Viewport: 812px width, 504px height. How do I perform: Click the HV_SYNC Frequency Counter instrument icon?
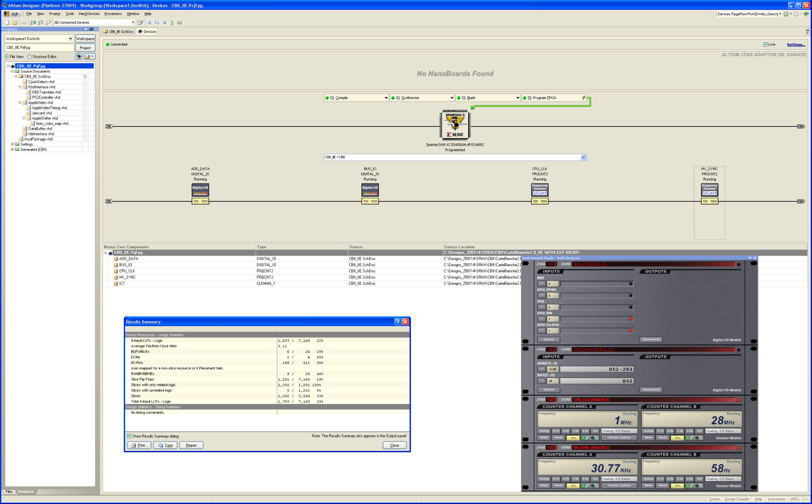710,190
